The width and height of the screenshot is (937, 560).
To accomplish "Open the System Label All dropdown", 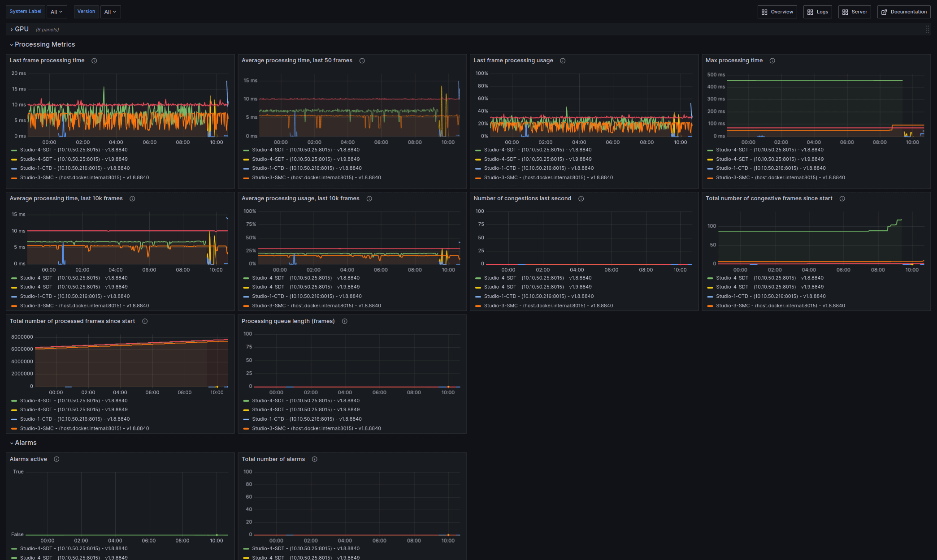I will (56, 12).
